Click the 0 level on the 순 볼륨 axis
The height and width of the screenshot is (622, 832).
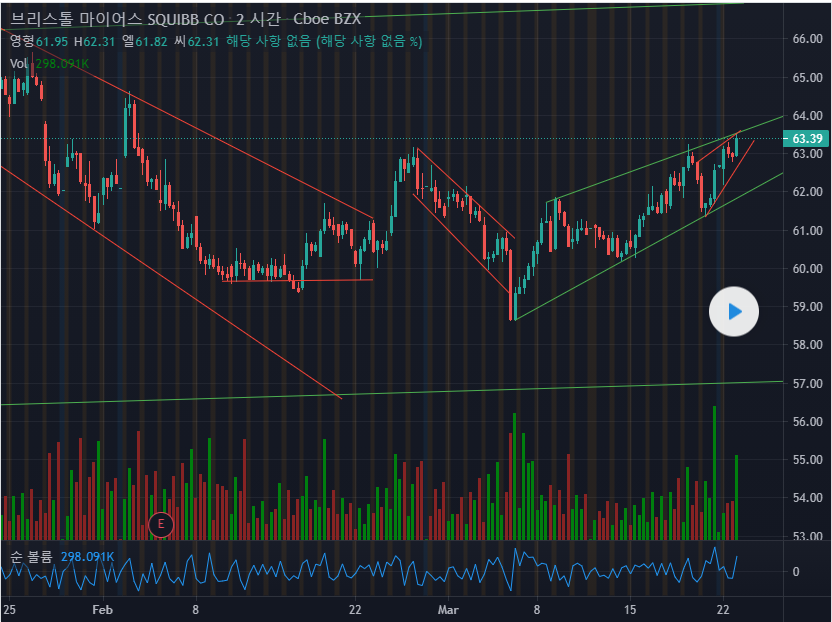point(796,572)
